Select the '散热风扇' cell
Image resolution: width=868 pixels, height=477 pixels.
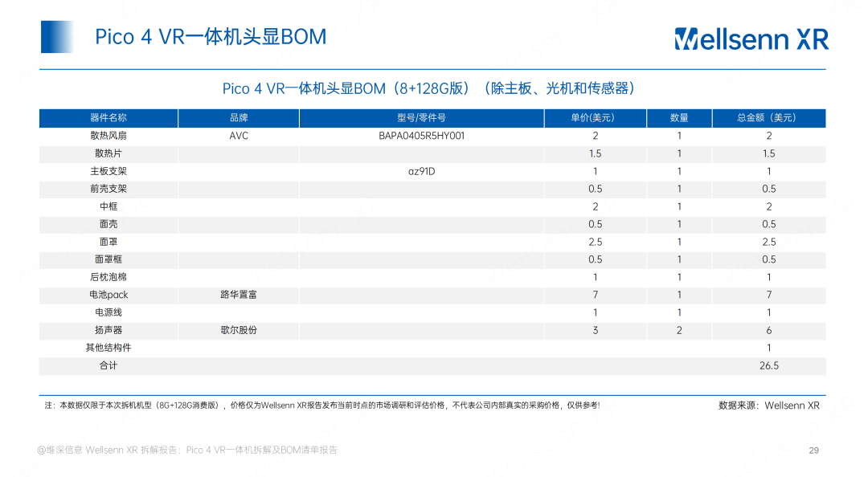pyautogui.click(x=108, y=136)
